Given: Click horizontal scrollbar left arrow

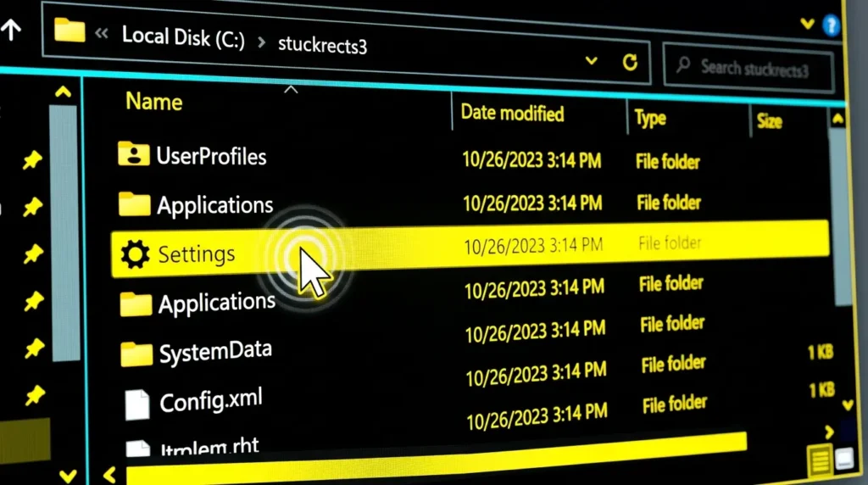Looking at the screenshot, I should coord(109,475).
